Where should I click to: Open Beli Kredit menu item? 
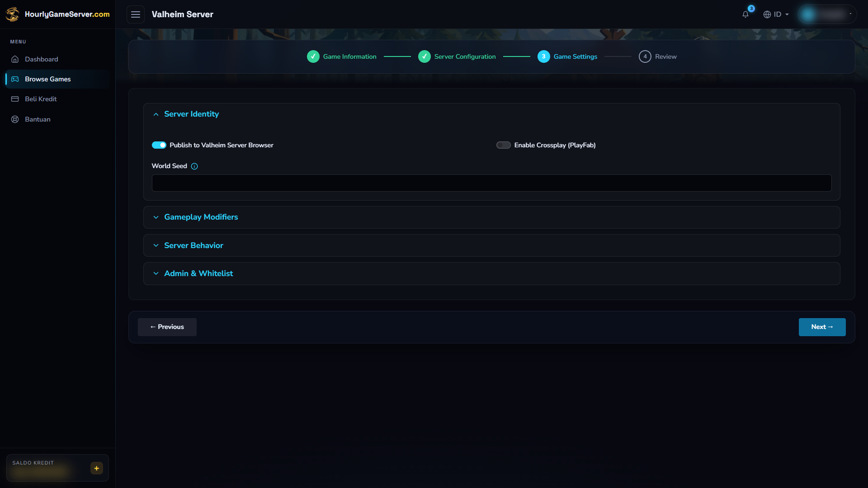tap(57, 99)
